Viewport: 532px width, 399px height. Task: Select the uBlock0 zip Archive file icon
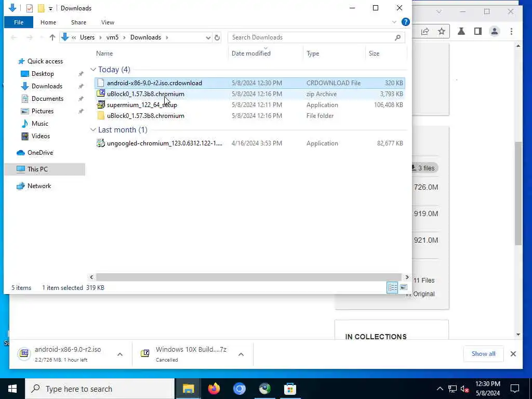pyautogui.click(x=101, y=94)
